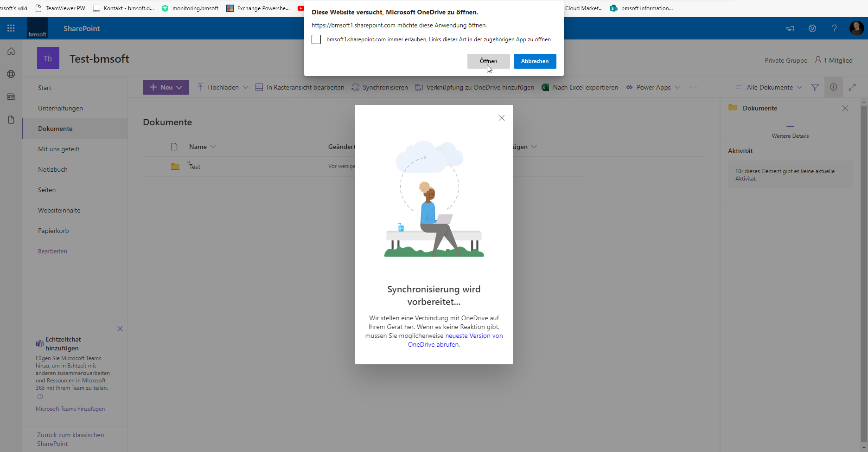Screen dimensions: 868x452
Task: Open My sites globe icon in sidebar
Action: pos(11,74)
